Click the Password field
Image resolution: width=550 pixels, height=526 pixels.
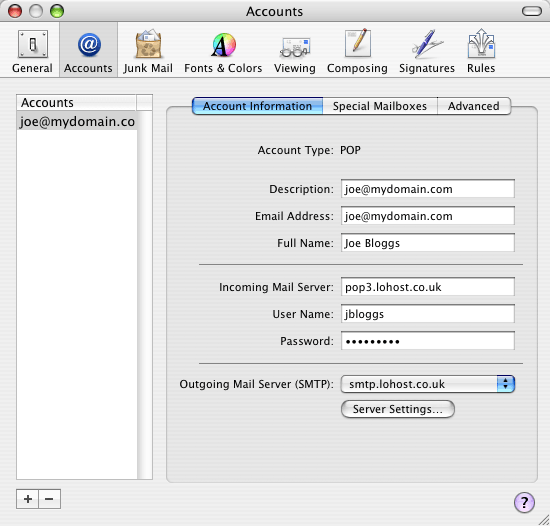[428, 341]
